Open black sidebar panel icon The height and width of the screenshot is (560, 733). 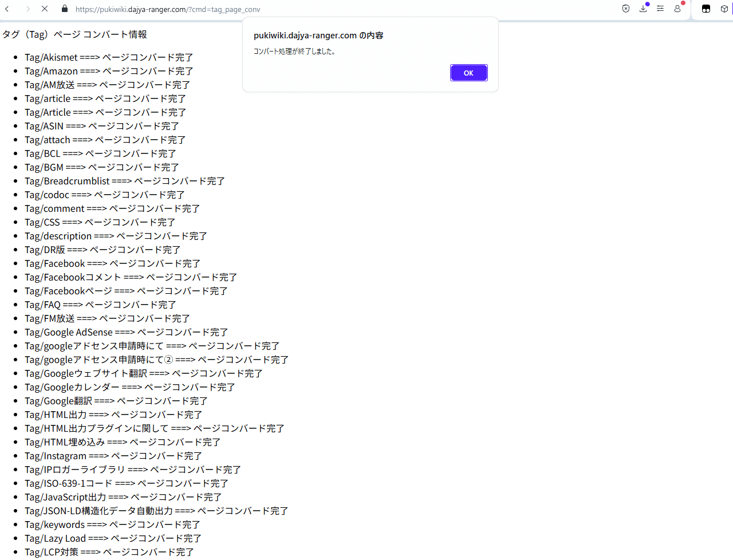coord(706,9)
